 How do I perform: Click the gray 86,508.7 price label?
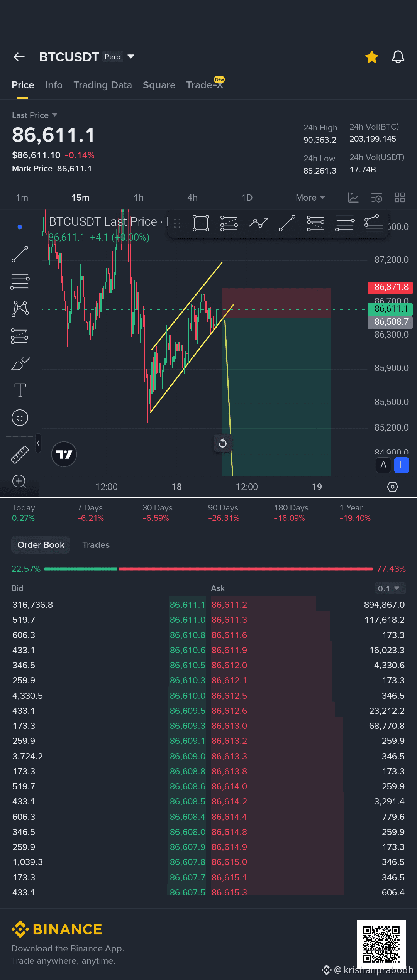tap(391, 322)
